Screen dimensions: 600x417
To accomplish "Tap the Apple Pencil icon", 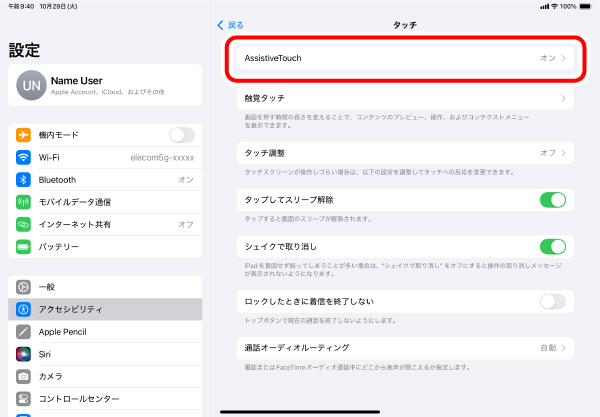I will [x=23, y=332].
